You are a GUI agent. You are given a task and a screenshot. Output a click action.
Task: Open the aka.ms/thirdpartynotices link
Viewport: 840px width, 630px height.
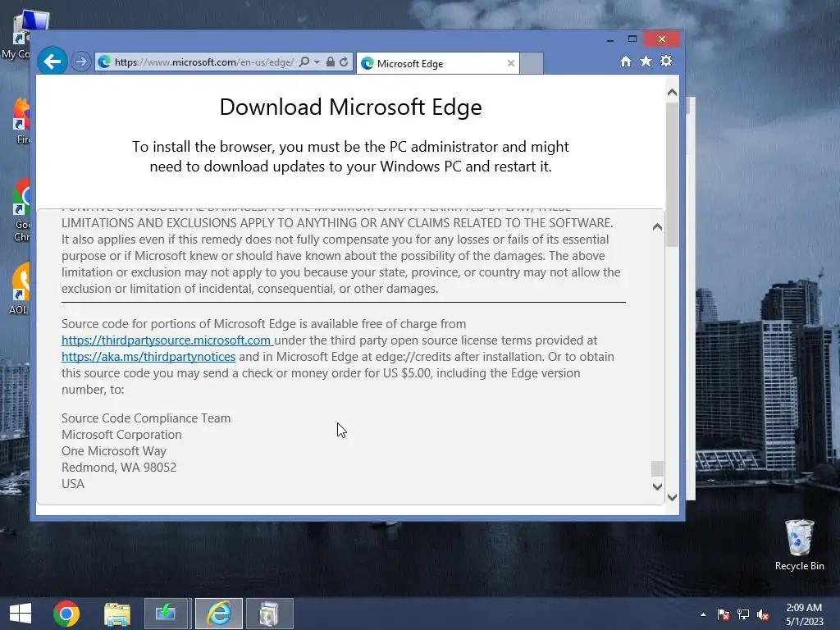148,357
